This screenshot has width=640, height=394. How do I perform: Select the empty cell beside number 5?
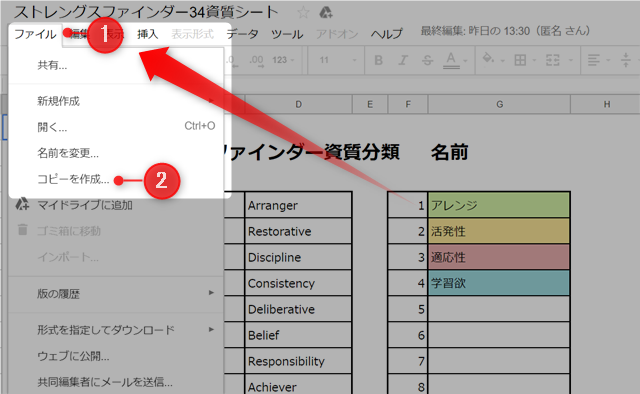[x=499, y=309]
